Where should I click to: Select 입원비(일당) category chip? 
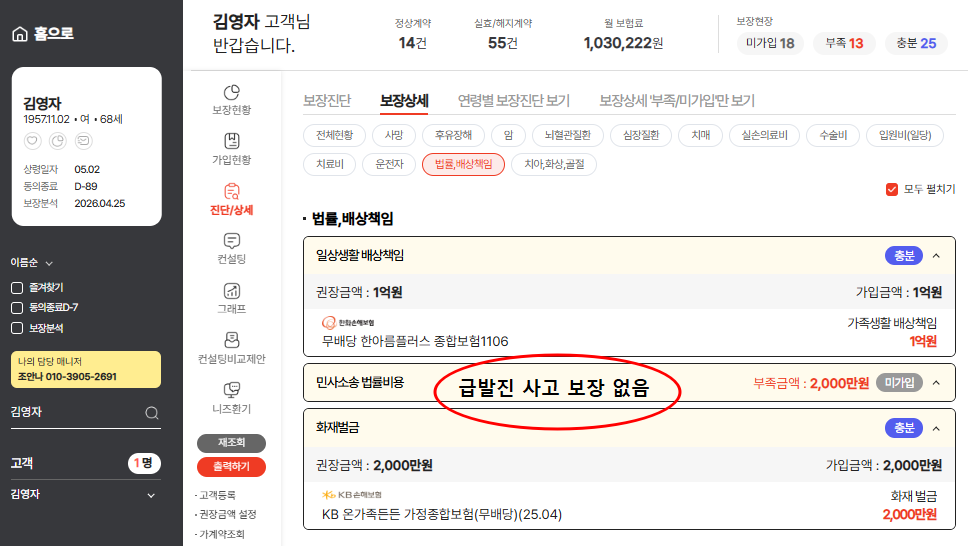pyautogui.click(x=905, y=135)
